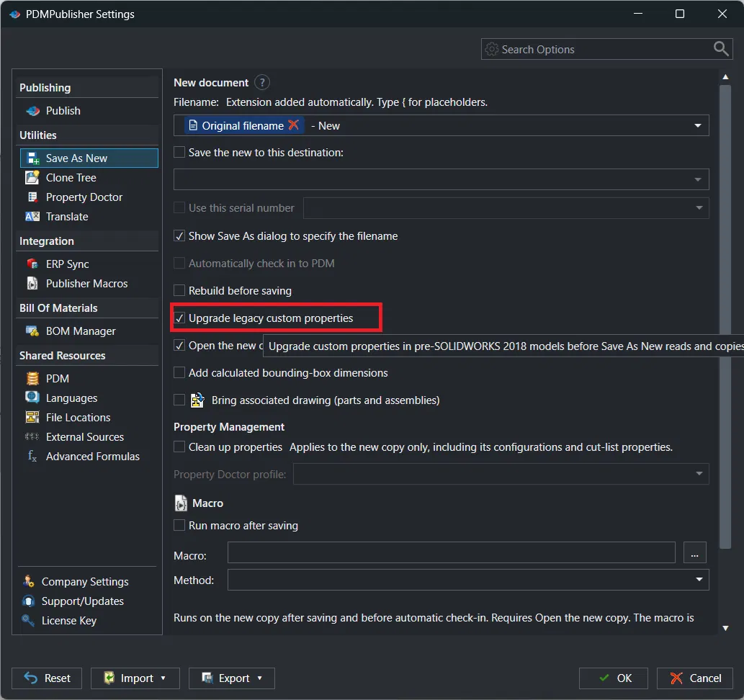Uncheck Show Save As dialog checkbox
The image size is (744, 700).
click(179, 236)
